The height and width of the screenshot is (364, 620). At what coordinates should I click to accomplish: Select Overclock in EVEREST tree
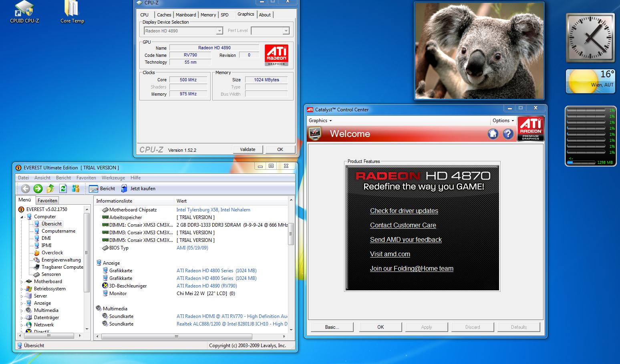point(52,253)
